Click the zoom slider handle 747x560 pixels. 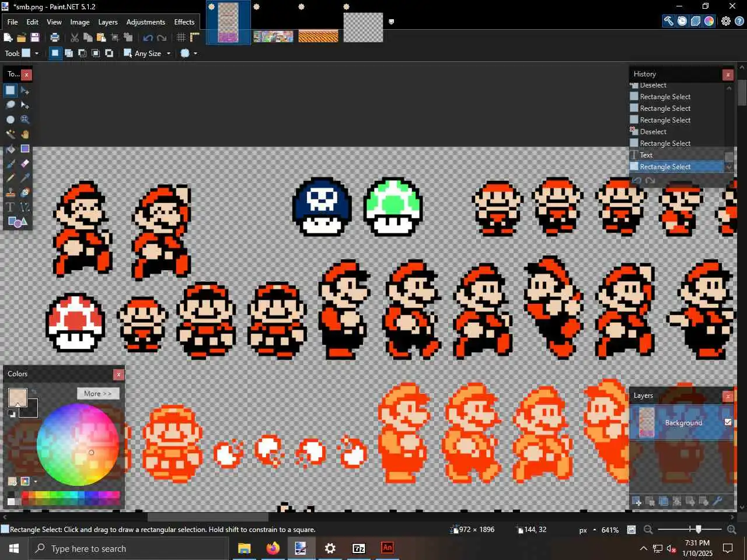pos(699,529)
